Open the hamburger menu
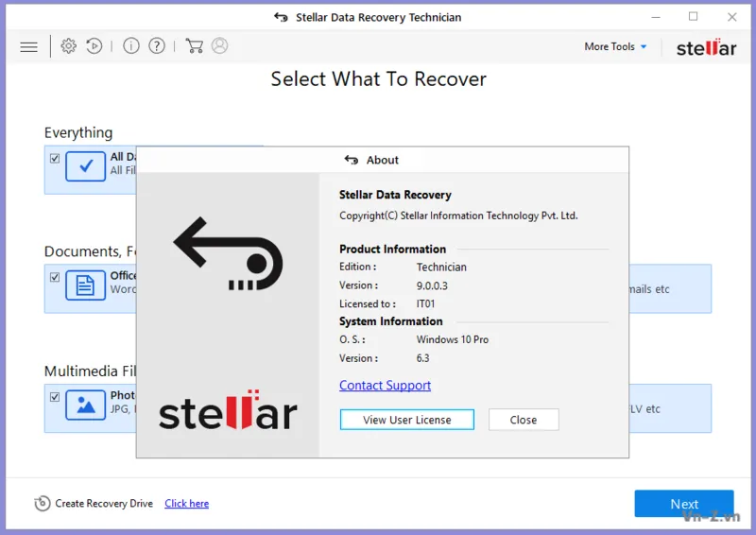This screenshot has width=756, height=535. point(29,47)
